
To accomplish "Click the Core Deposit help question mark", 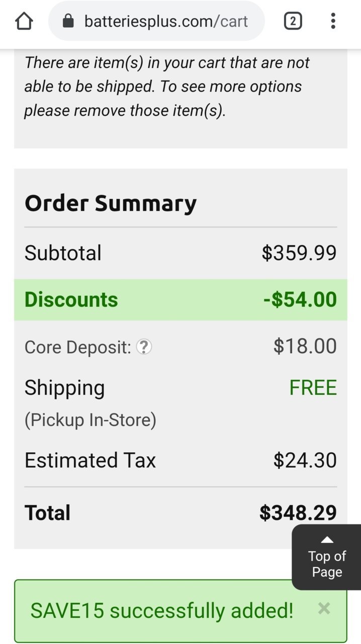I will tap(144, 347).
